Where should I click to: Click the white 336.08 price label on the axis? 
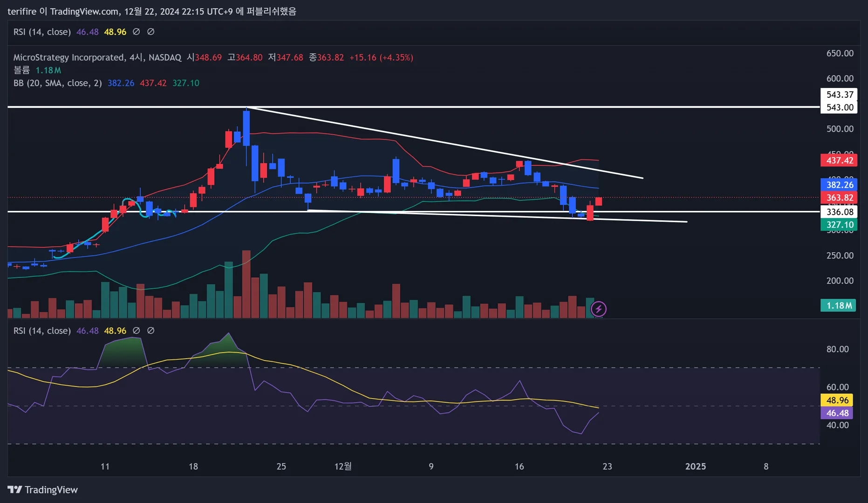tap(839, 212)
